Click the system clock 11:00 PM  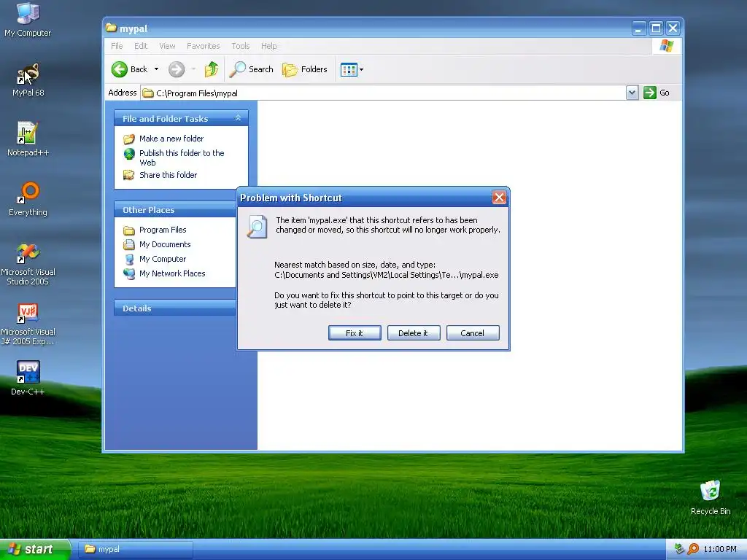[x=720, y=550]
